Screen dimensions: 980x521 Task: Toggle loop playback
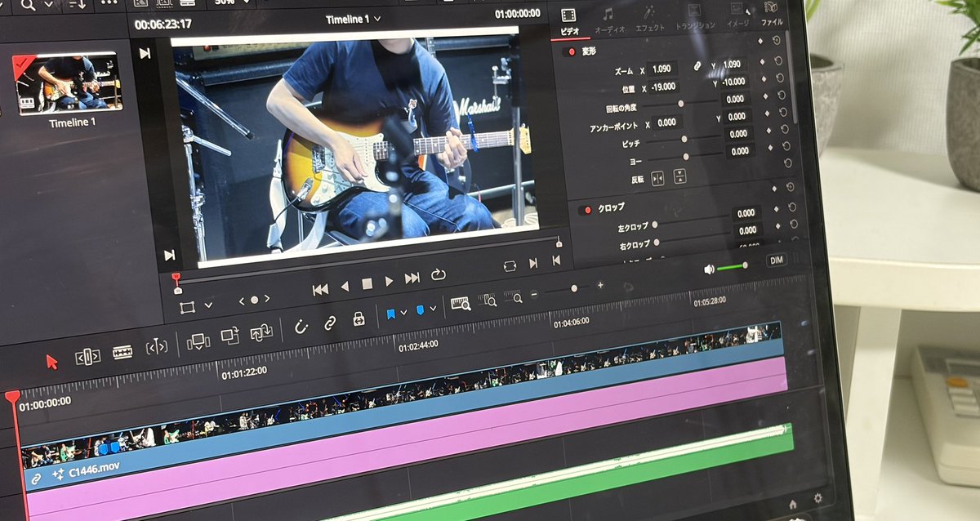coord(439,275)
